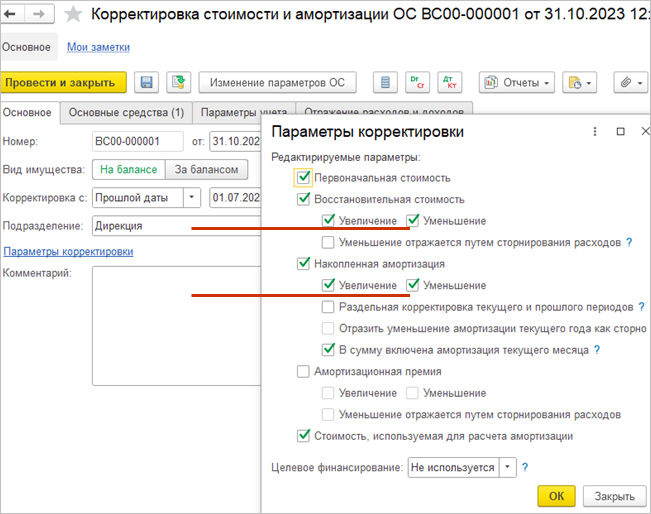Check Раздельная корректировка текущего и прошлого периодов

coord(328,307)
